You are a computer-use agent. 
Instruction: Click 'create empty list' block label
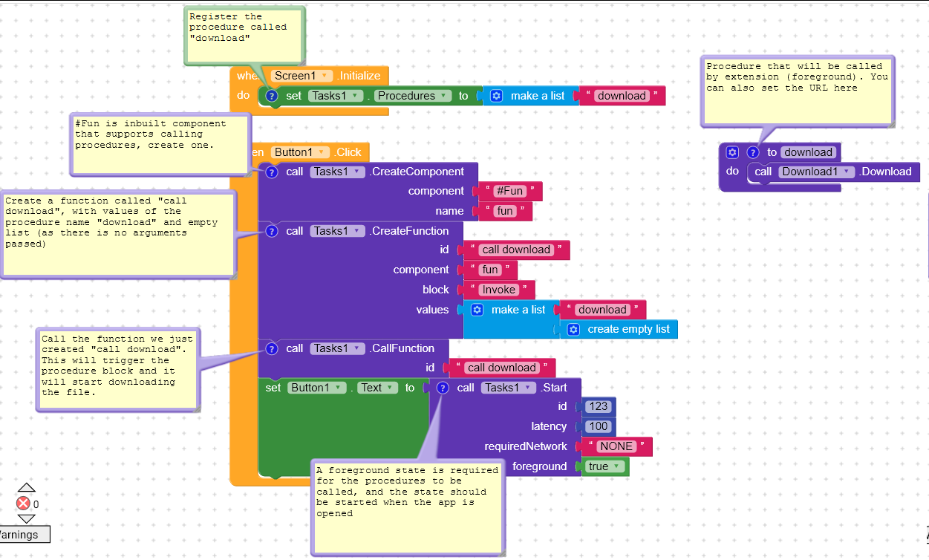(628, 329)
